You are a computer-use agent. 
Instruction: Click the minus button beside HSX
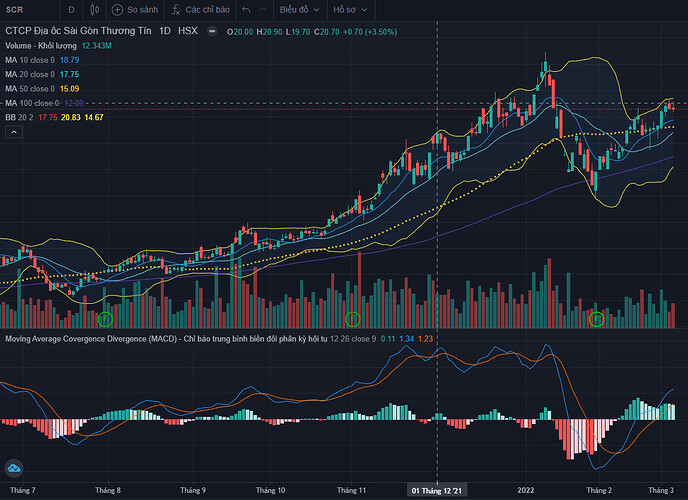coord(212,31)
